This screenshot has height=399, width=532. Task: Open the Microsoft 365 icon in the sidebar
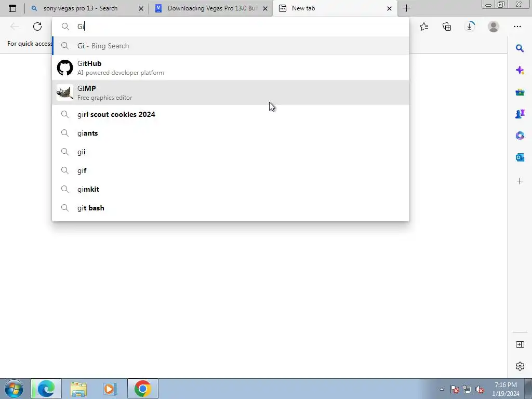click(x=520, y=136)
